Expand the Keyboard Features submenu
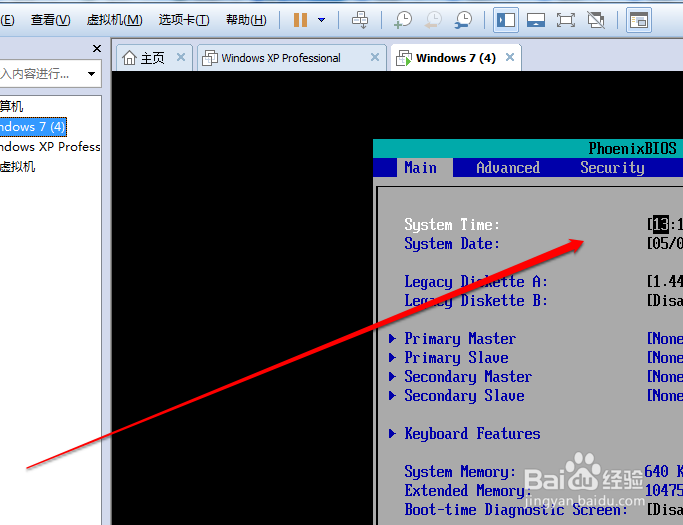This screenshot has height=525, width=683. point(472,434)
